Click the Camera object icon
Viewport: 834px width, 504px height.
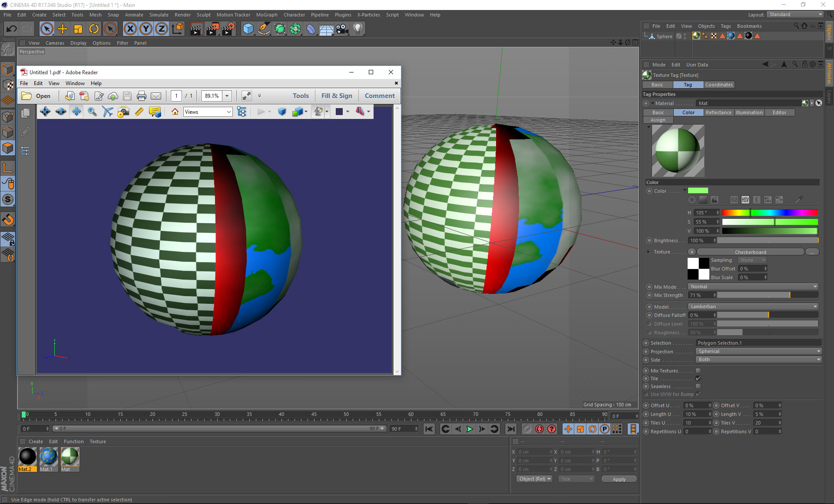click(x=342, y=29)
